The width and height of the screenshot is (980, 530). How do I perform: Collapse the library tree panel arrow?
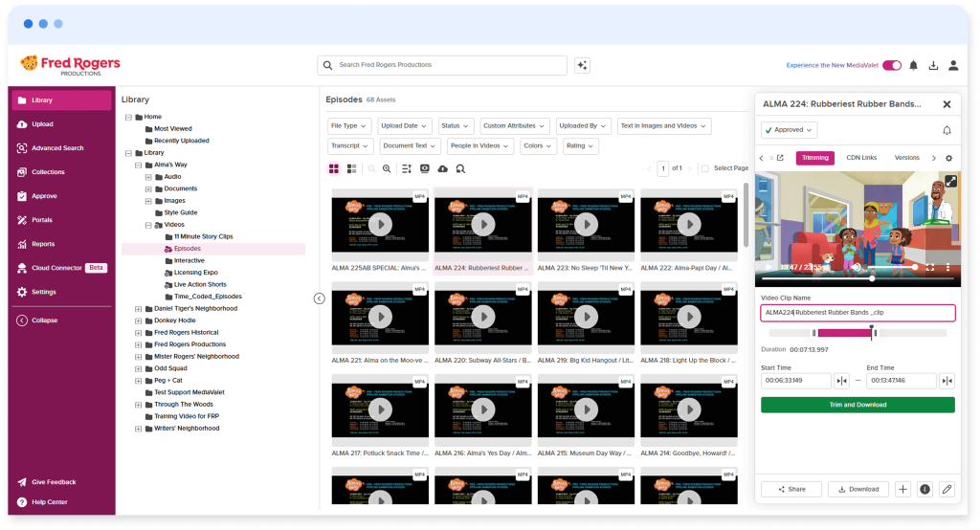pos(320,298)
